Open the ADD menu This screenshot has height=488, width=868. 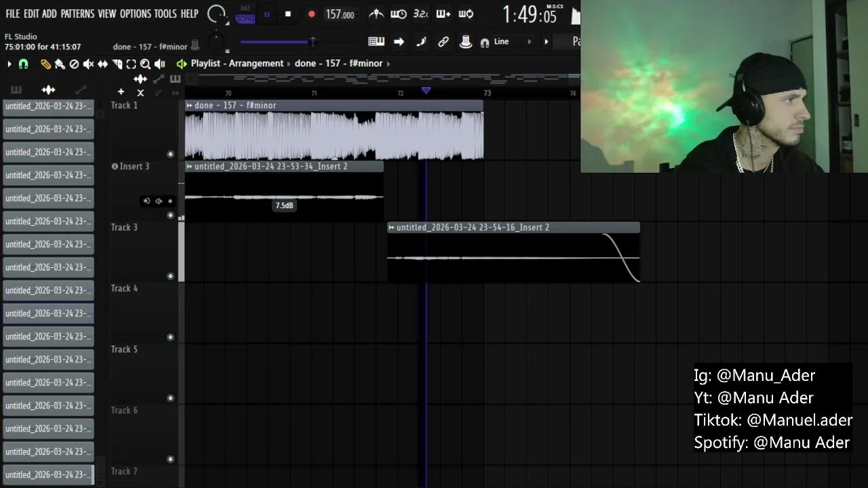click(50, 14)
